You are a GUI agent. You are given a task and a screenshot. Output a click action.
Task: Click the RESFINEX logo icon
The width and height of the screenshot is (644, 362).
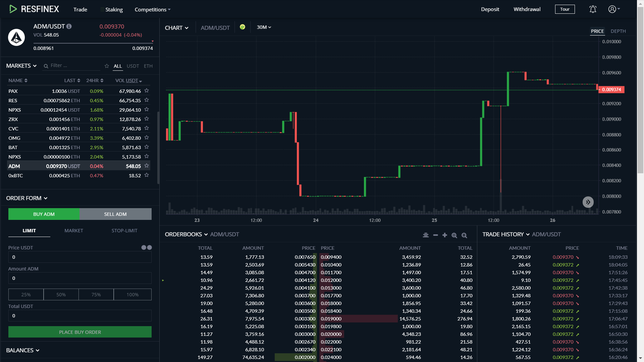click(13, 9)
